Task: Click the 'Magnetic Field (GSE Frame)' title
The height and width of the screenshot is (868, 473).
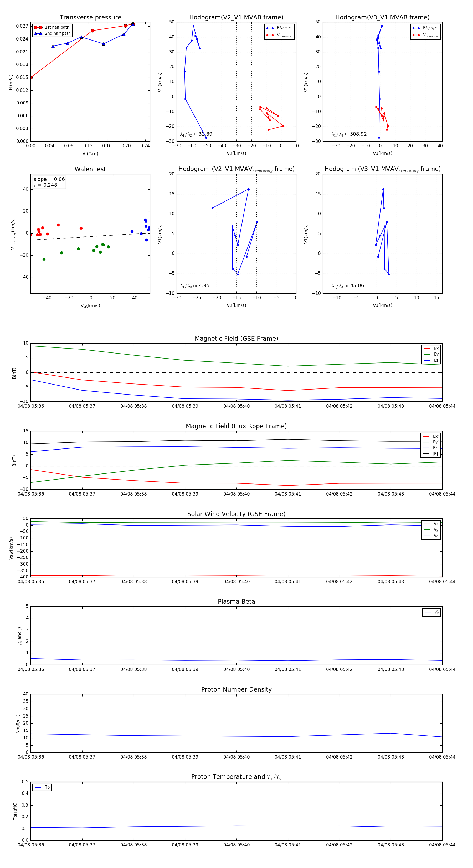Action: coord(236,339)
